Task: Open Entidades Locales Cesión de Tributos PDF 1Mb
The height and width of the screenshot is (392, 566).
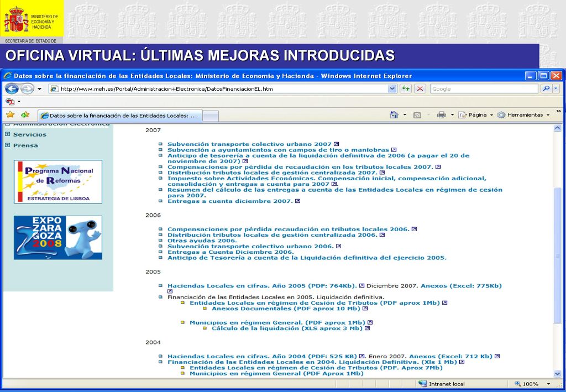Action: coord(315,303)
